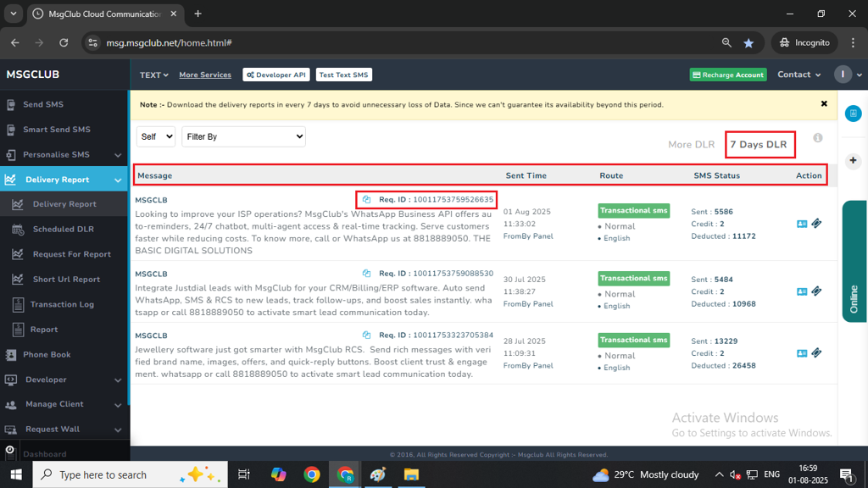This screenshot has width=868, height=488.
Task: Click Deducted value 11172
Action: [743, 236]
